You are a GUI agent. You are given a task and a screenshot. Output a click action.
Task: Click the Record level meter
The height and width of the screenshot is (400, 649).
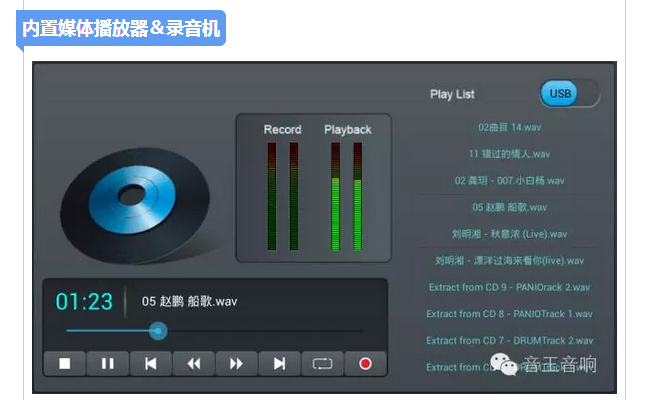click(282, 196)
